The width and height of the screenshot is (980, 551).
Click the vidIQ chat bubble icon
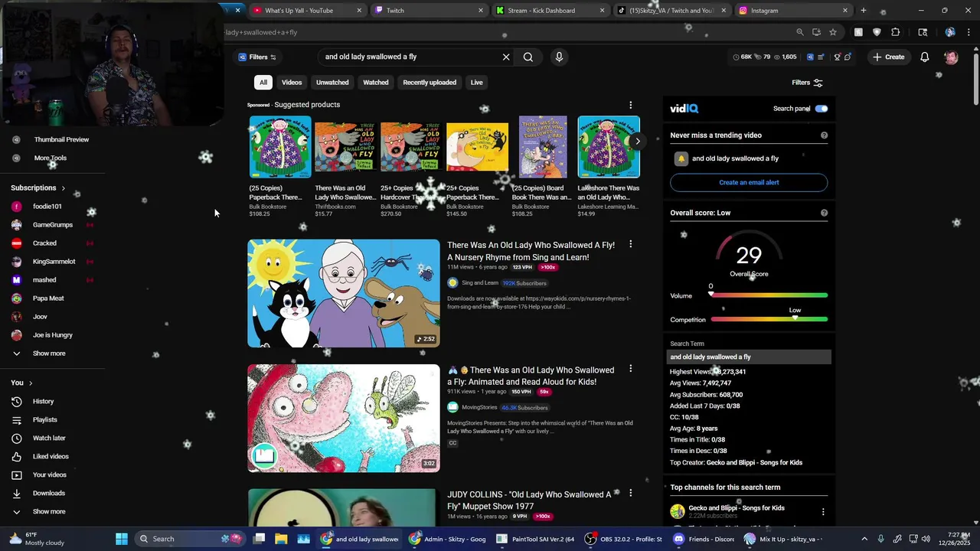(848, 57)
